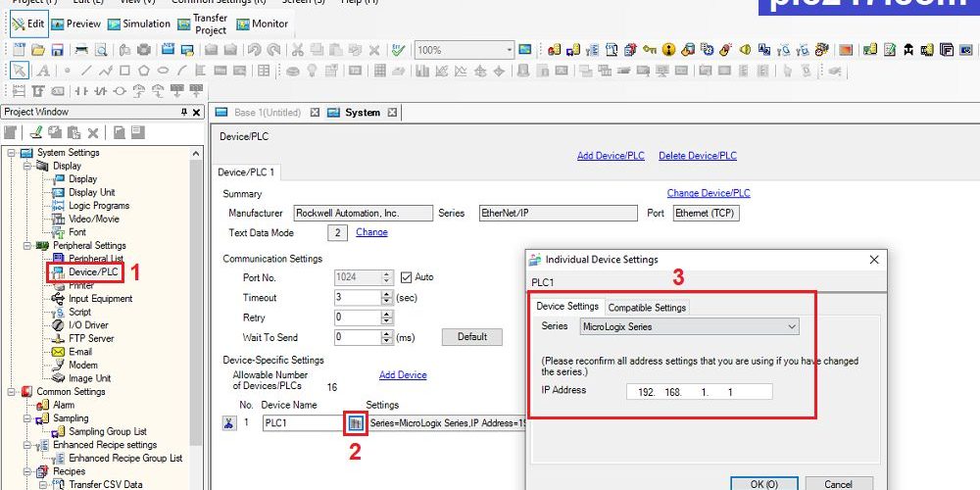Click the PLC1 device name field
980x490 pixels.
tap(303, 423)
